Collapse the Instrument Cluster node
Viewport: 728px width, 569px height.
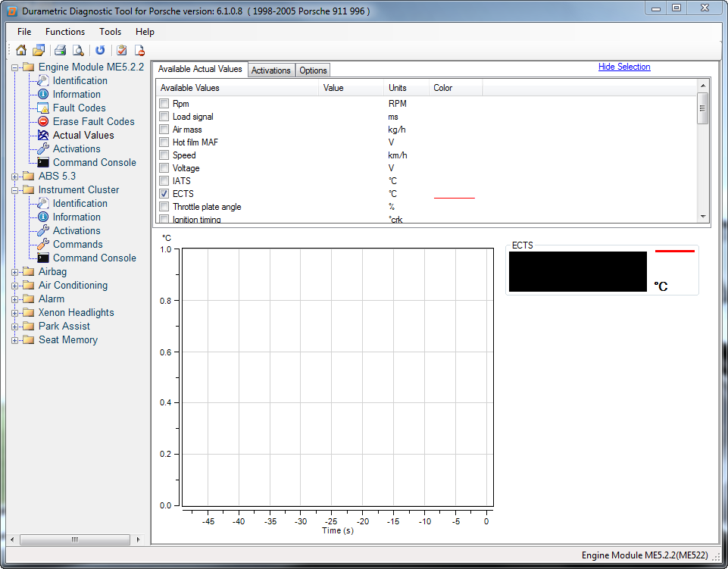[x=15, y=190]
